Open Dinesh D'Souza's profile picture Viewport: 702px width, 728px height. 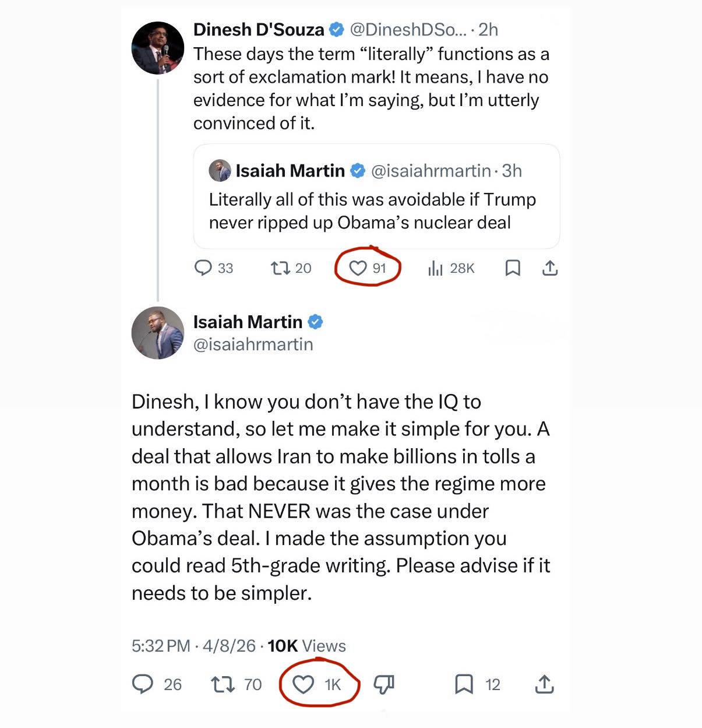click(158, 48)
